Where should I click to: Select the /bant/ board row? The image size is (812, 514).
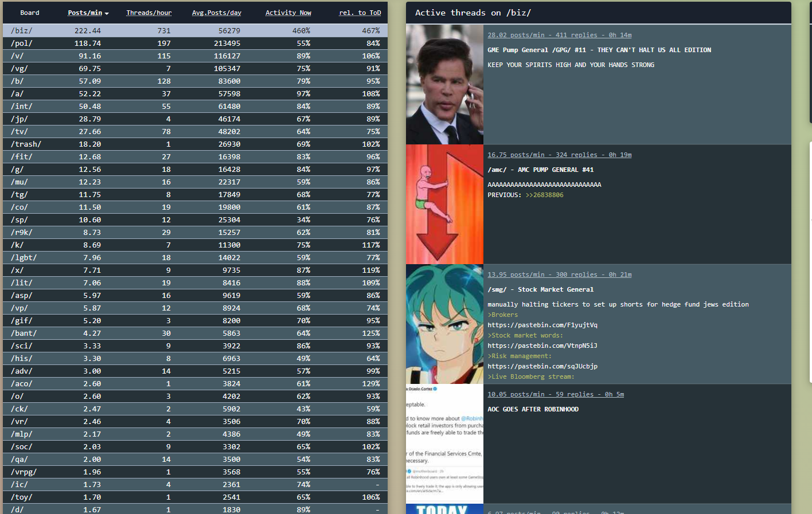(x=195, y=333)
